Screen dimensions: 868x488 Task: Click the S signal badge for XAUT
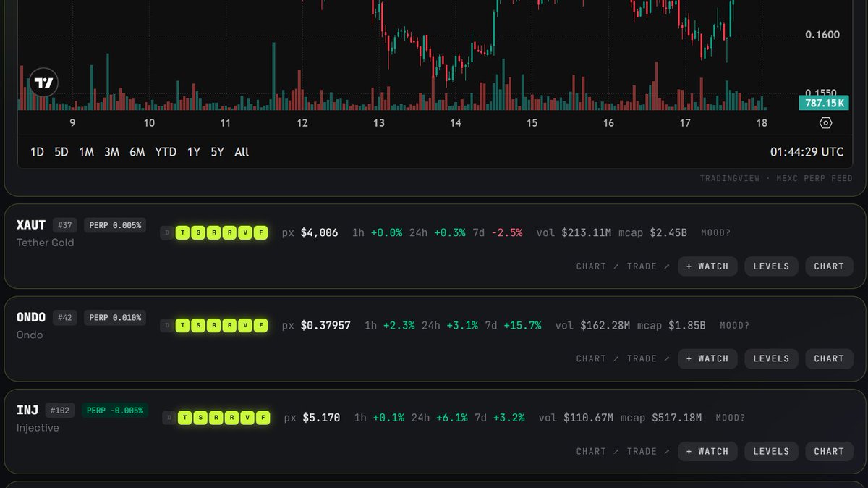point(199,232)
